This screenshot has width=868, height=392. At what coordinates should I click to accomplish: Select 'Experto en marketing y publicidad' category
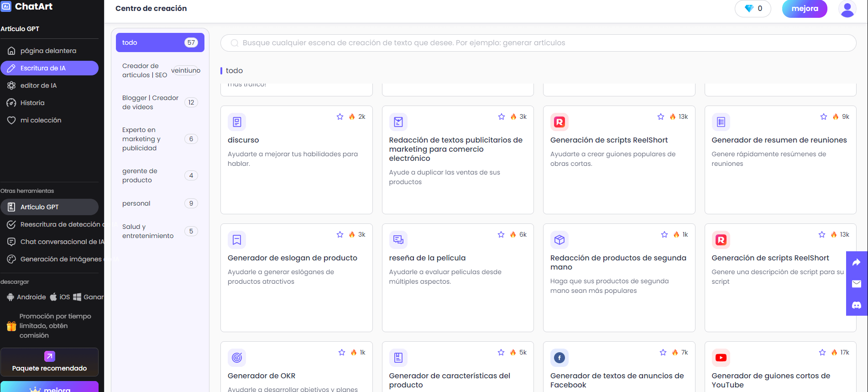pos(160,139)
